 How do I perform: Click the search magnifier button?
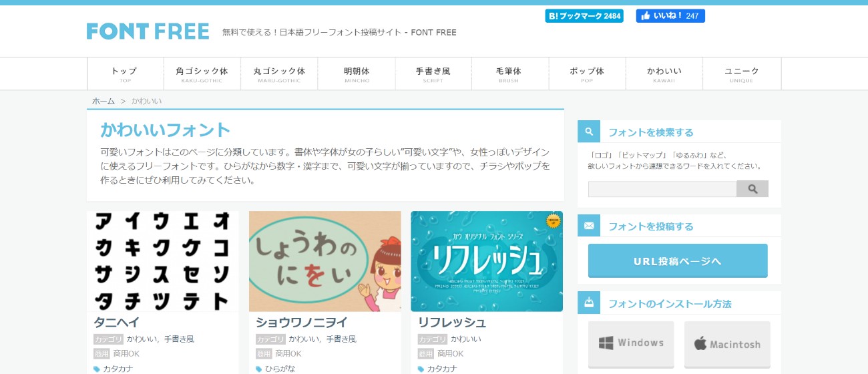pyautogui.click(x=752, y=189)
